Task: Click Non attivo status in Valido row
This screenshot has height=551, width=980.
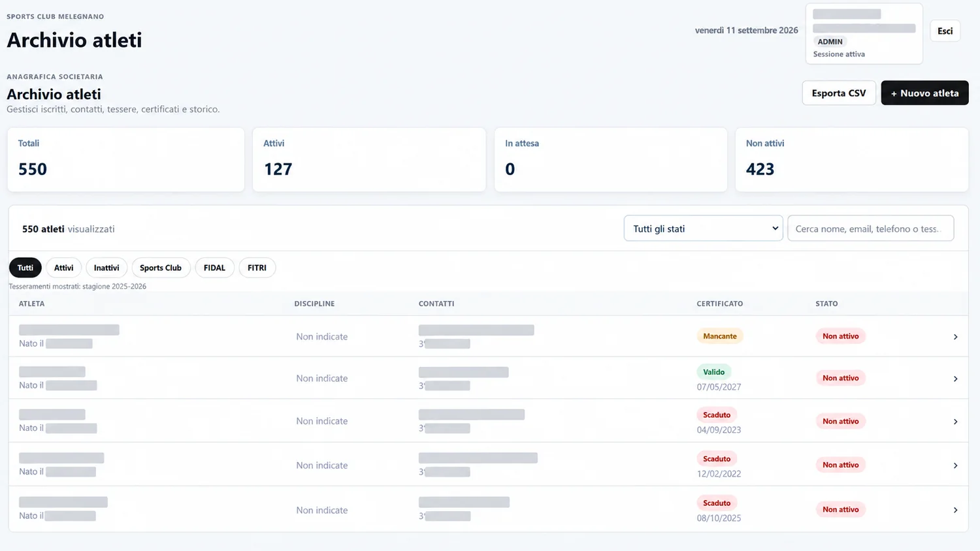Action: coord(841,378)
